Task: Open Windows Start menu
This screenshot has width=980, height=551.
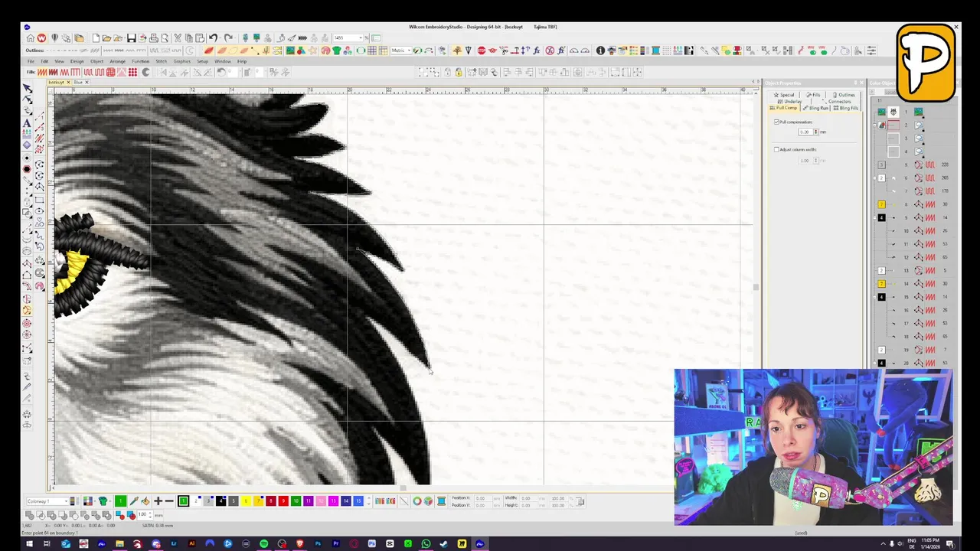Action: coord(29,544)
